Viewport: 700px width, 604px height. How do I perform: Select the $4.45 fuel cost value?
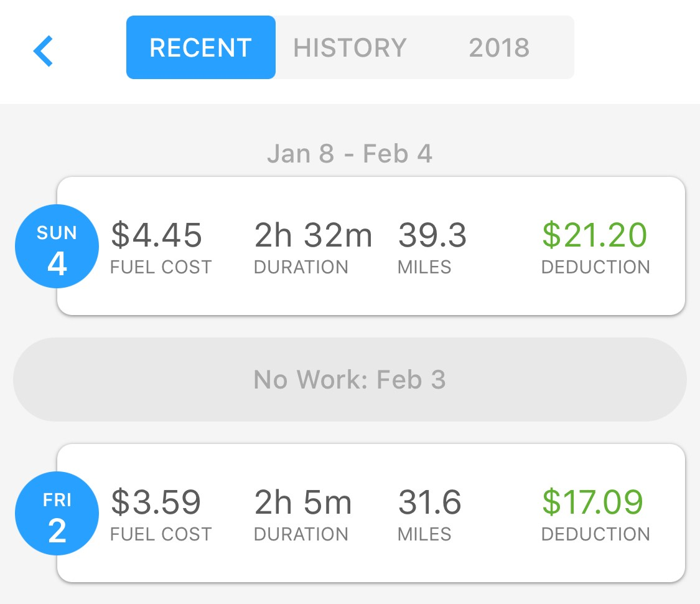(x=157, y=235)
